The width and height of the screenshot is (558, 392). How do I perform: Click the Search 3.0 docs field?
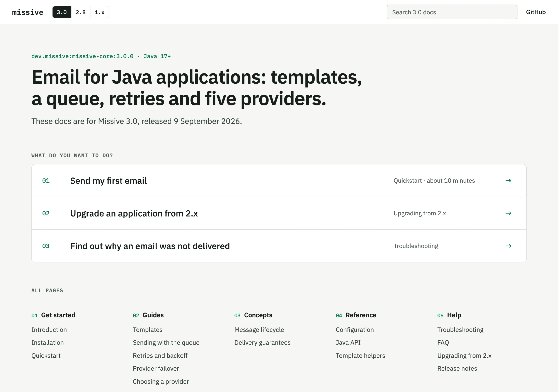452,12
